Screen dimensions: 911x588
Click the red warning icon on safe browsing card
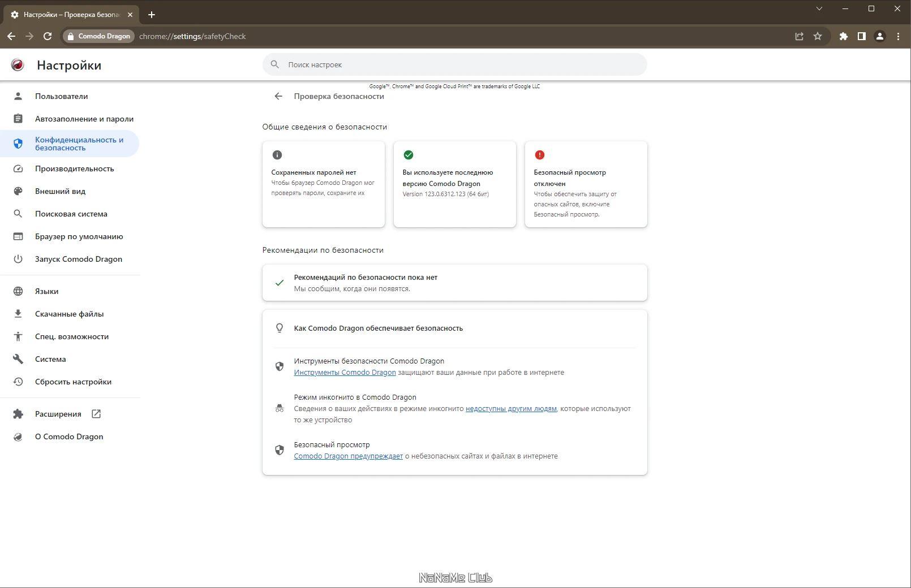tap(540, 155)
